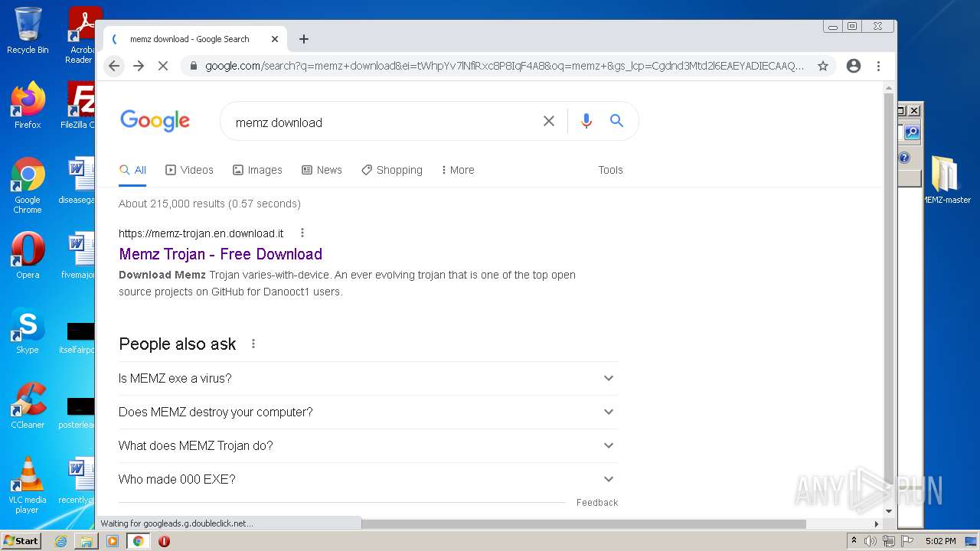Switch to the Images results tab
980x551 pixels.
coord(257,170)
